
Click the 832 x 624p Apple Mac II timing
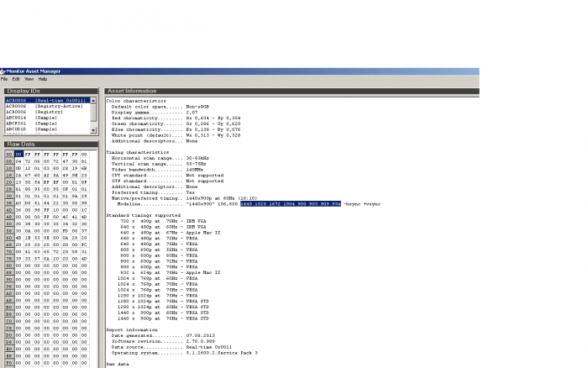coord(171,272)
